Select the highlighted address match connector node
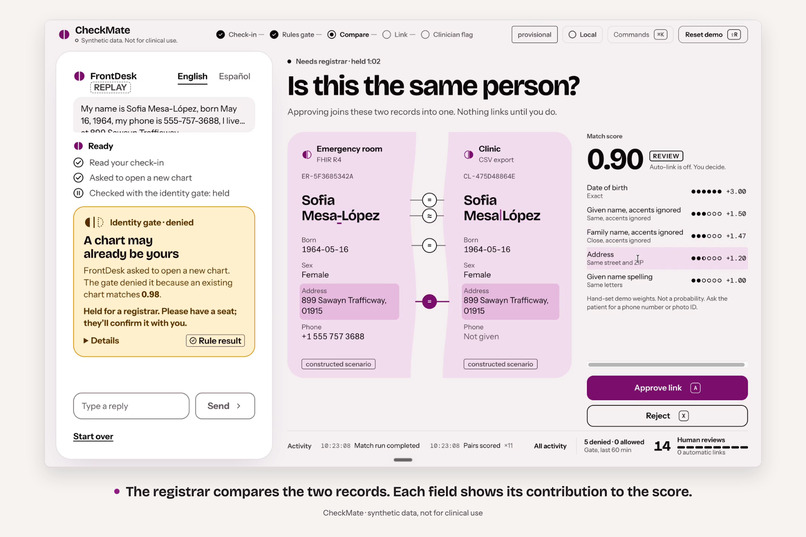806x537 pixels. click(x=429, y=302)
